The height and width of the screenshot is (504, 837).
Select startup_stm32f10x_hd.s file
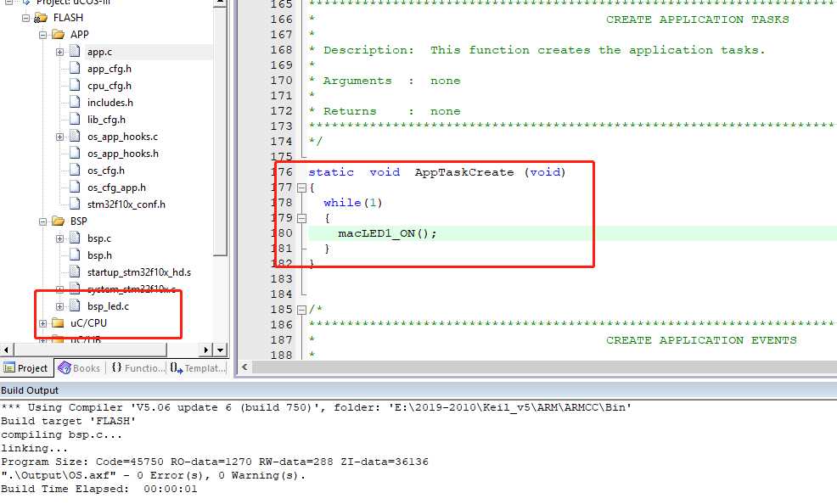[x=139, y=272]
